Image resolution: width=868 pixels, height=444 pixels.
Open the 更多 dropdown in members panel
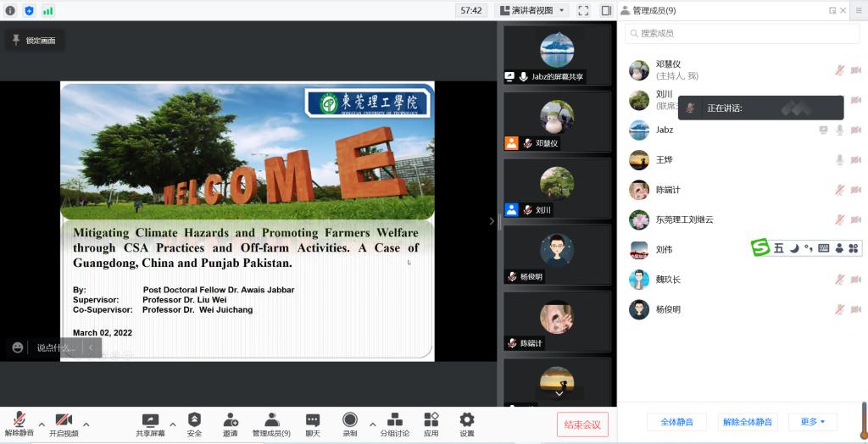pos(812,421)
